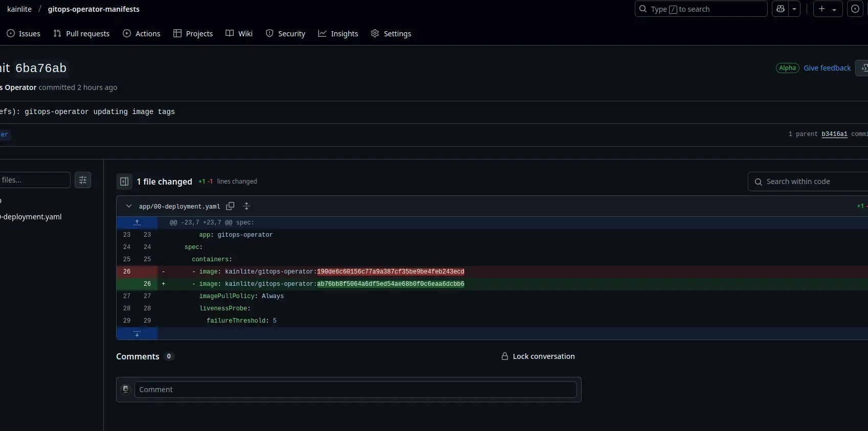The width and height of the screenshot is (868, 431).
Task: Open the Projects tab
Action: point(193,34)
